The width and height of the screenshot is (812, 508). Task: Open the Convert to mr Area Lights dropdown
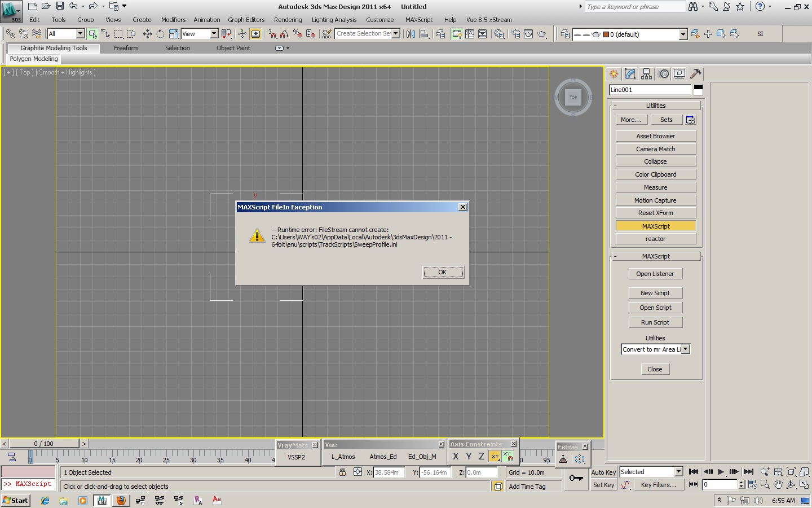686,349
